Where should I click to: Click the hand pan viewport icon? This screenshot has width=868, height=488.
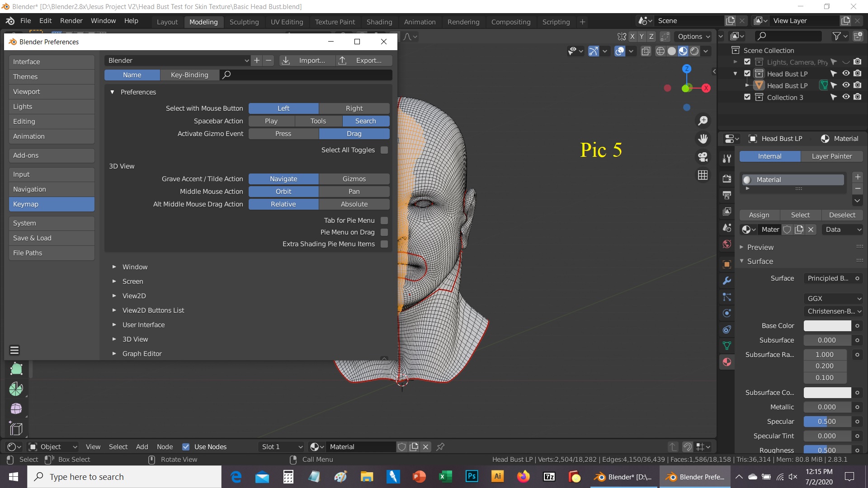703,139
